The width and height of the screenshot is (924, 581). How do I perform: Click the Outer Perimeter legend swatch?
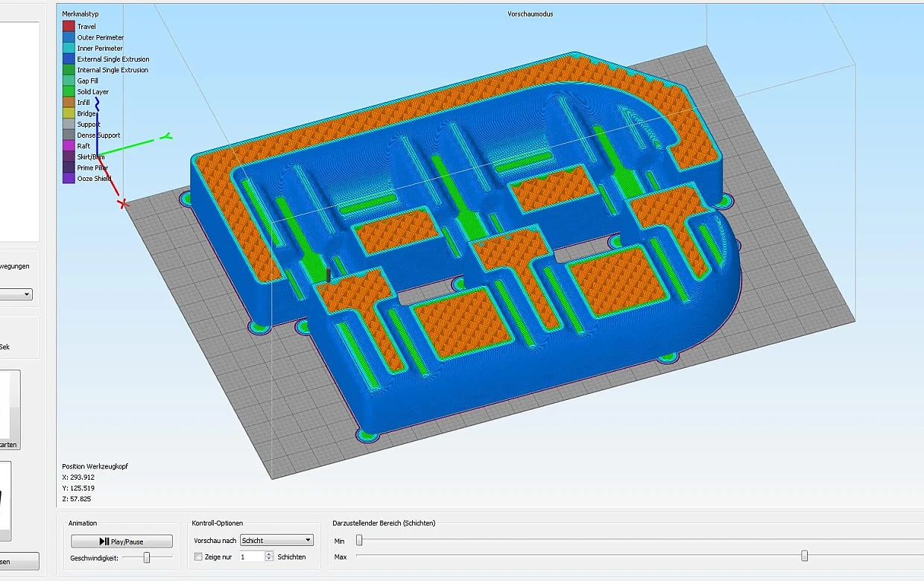point(69,37)
